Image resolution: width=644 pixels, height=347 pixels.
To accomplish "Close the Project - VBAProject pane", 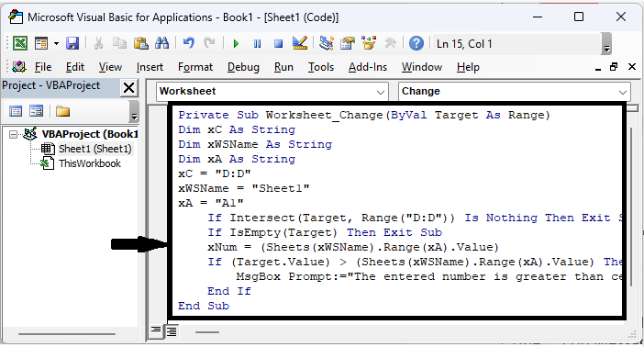I will click(x=129, y=87).
